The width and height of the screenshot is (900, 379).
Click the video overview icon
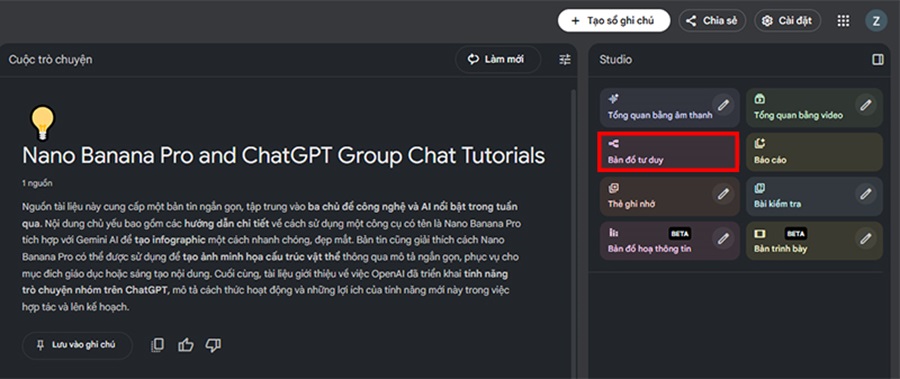coord(759,99)
